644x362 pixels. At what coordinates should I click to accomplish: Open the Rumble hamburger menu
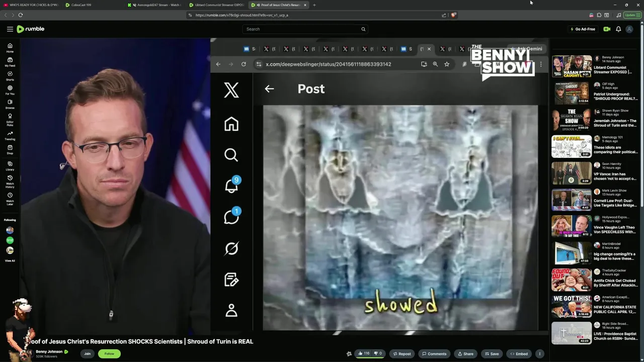10,29
